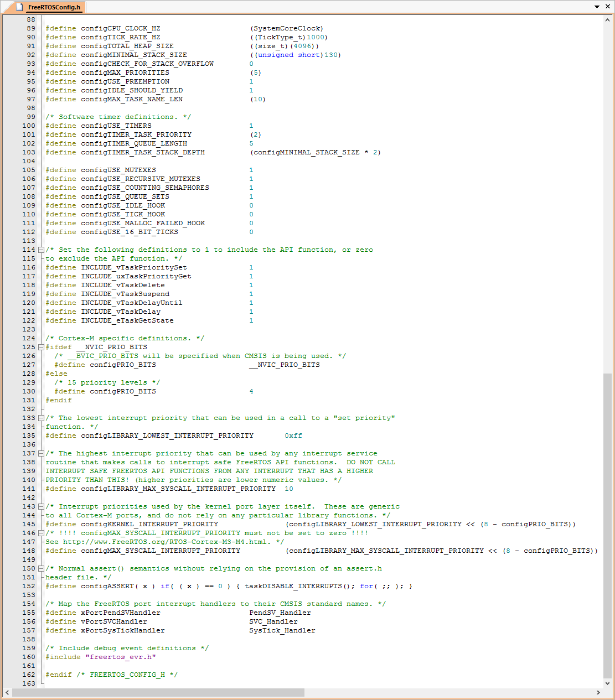Screen dimensions: 615x700
Task: Click the vertical scrollbar thumb
Action: 607,526
